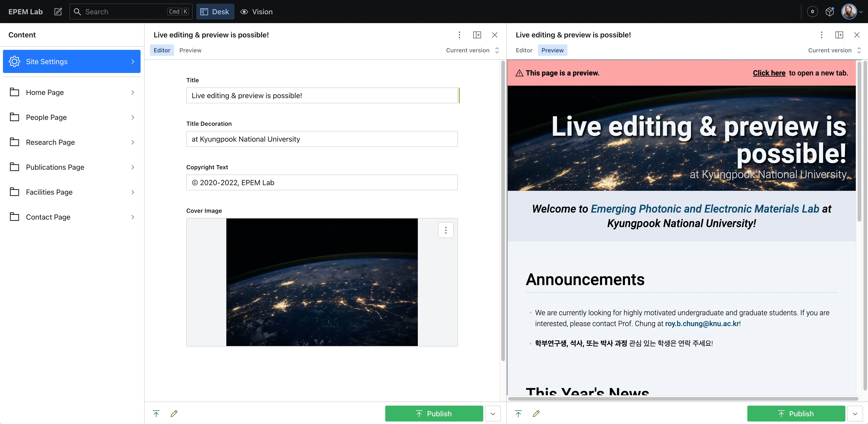This screenshot has width=868, height=424.
Task: Click the left editor pane vertical scrollbar
Action: (503, 209)
